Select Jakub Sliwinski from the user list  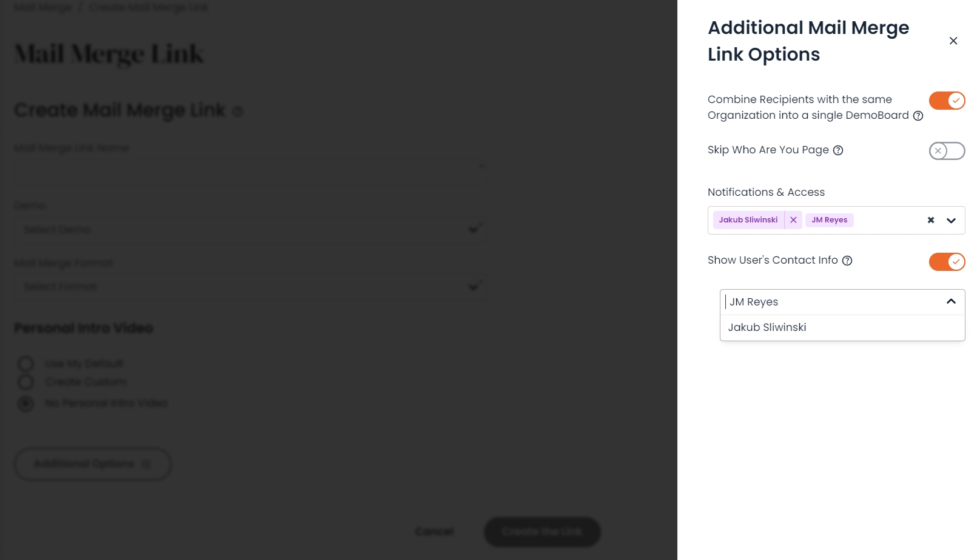point(767,327)
